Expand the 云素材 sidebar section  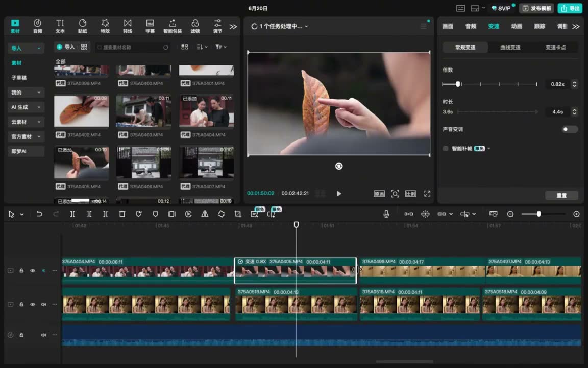click(x=26, y=122)
